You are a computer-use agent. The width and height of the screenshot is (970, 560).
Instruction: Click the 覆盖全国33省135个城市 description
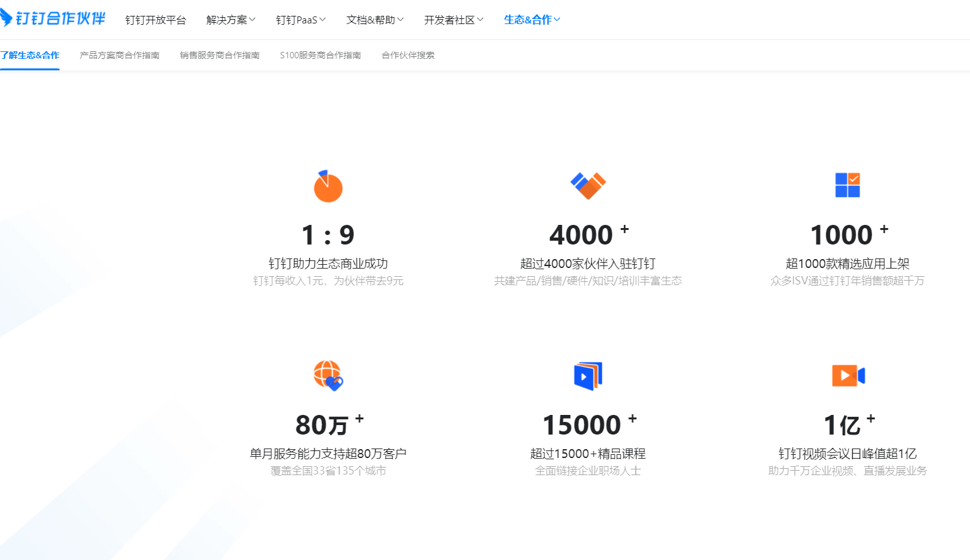tap(328, 471)
